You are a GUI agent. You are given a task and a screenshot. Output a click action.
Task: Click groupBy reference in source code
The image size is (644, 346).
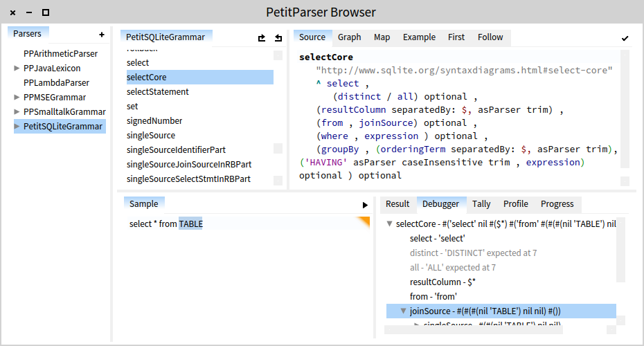(340, 149)
